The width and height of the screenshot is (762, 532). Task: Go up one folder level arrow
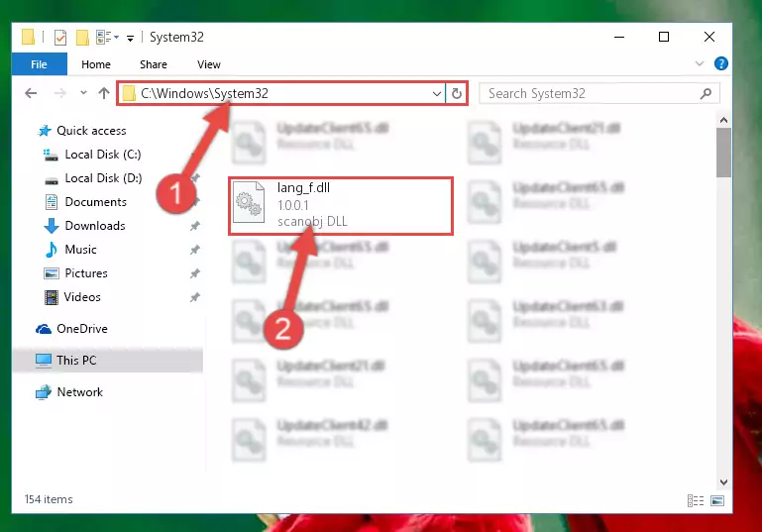coord(103,93)
